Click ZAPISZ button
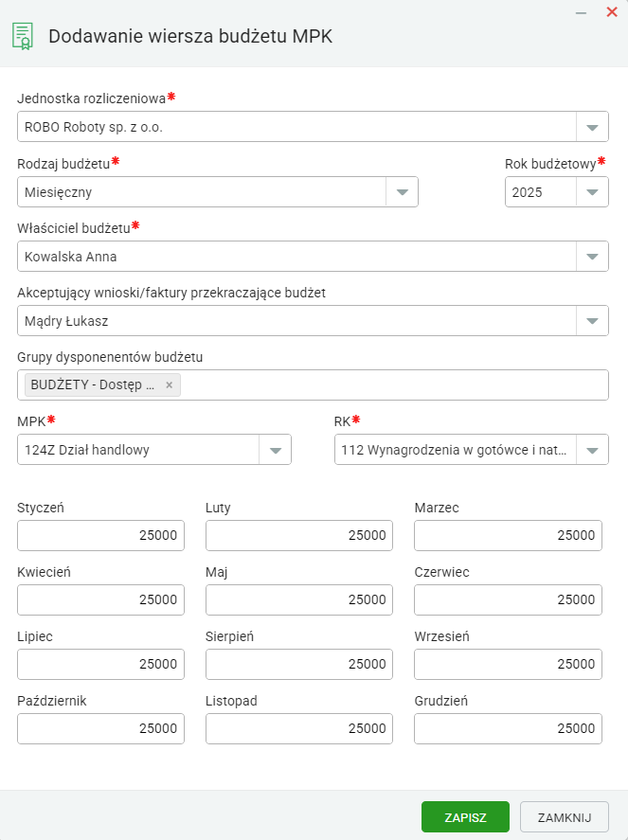 click(465, 817)
